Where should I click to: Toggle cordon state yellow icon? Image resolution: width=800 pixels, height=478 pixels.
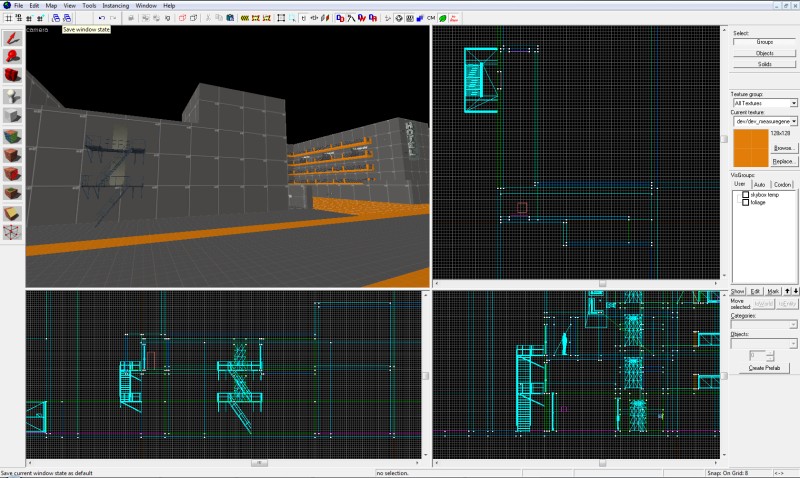245,18
